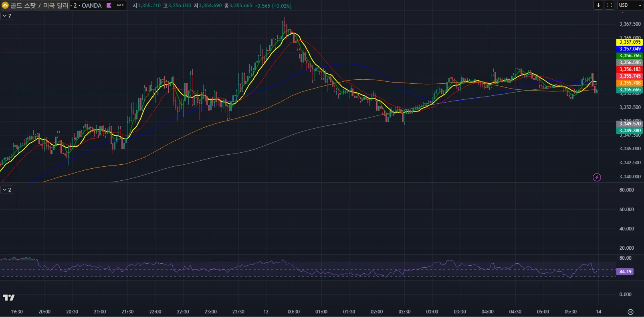Collapse the 2 indicators legend in lower pane
Screen dimensions: 644x317
pyautogui.click(x=7, y=190)
